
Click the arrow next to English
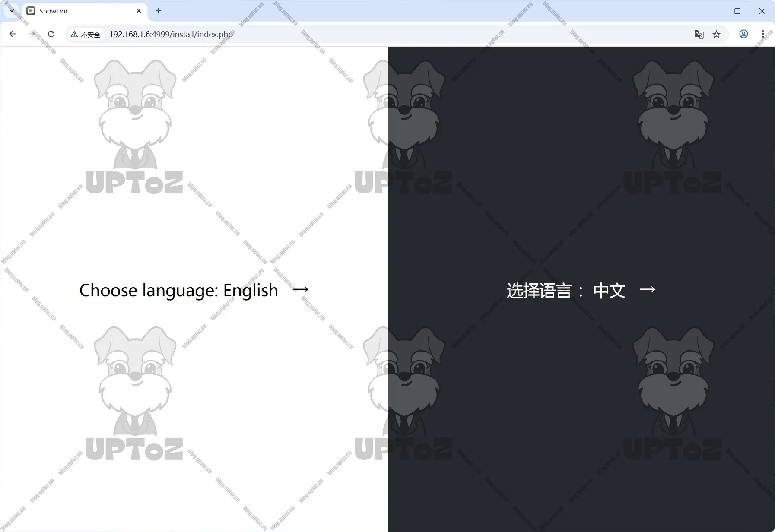point(301,289)
